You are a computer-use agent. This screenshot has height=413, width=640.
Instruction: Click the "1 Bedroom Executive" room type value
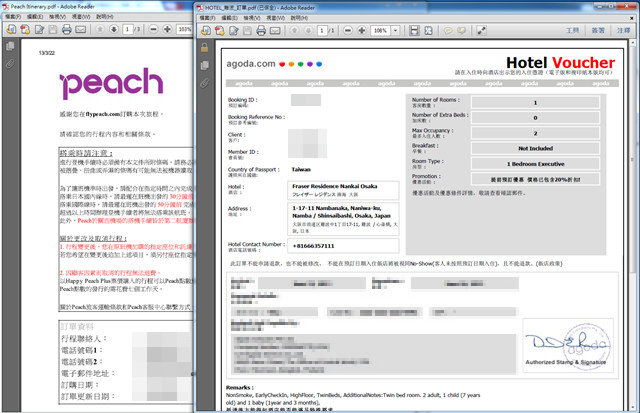(x=536, y=164)
